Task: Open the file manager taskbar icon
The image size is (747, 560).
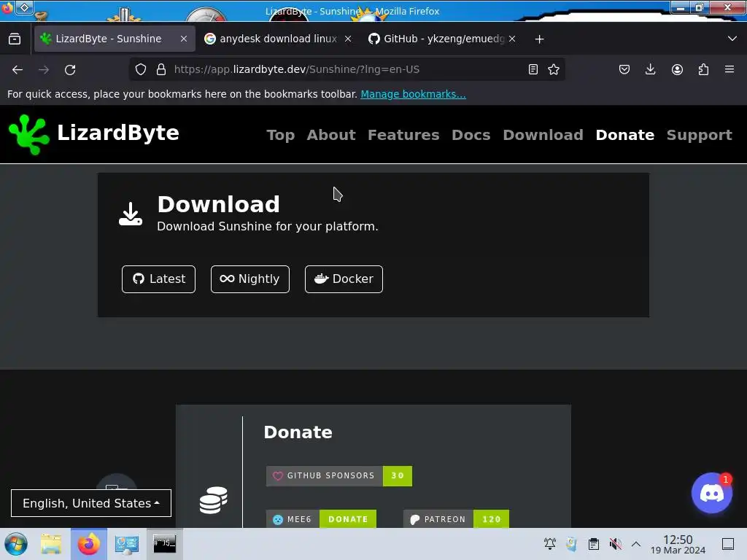Action: [51, 544]
